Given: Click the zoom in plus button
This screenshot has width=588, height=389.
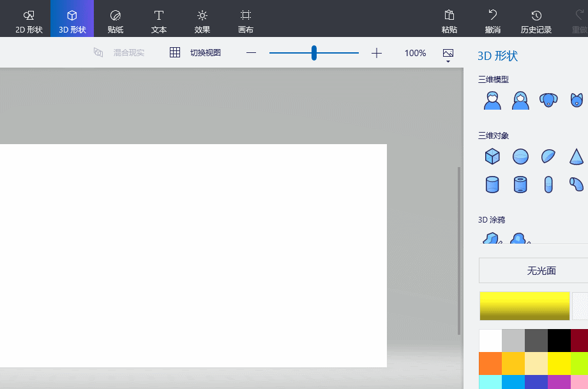Looking at the screenshot, I should pyautogui.click(x=377, y=53).
